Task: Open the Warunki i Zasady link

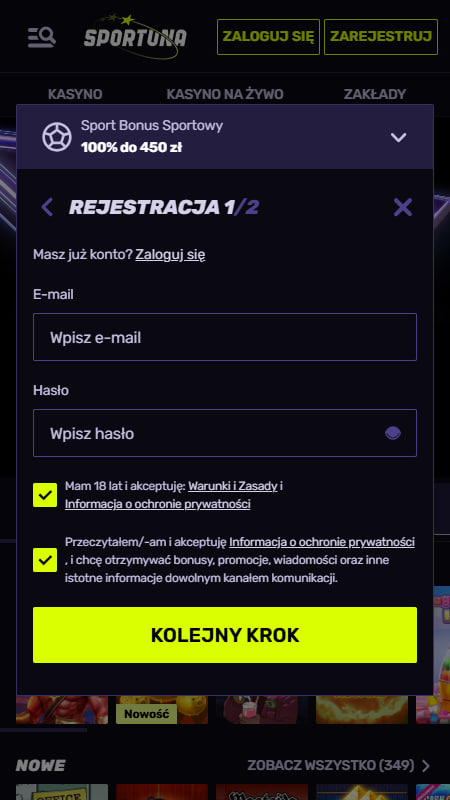Action: pyautogui.click(x=233, y=486)
